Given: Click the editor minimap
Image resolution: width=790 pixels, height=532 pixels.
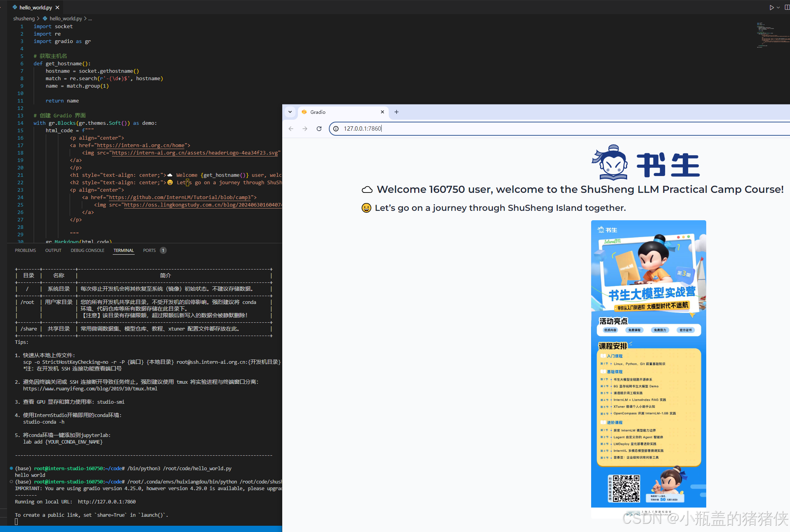Looking at the screenshot, I should 773,35.
